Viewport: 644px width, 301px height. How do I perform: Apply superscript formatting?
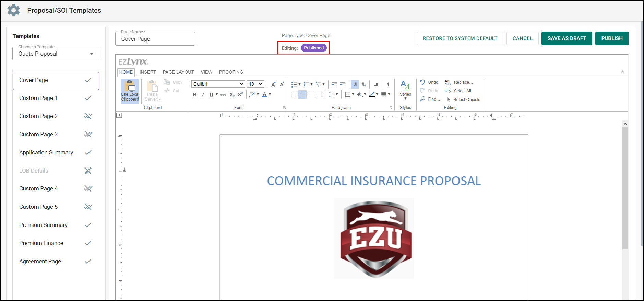click(240, 95)
